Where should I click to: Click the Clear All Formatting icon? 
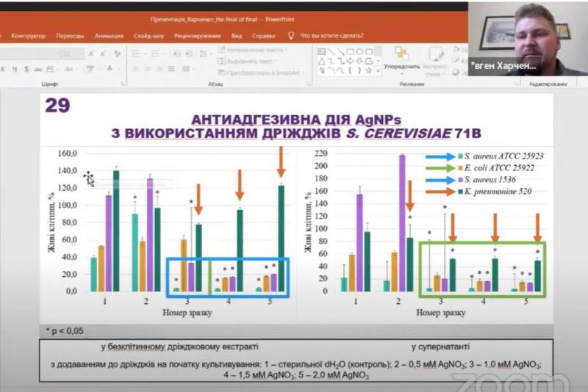click(118, 54)
